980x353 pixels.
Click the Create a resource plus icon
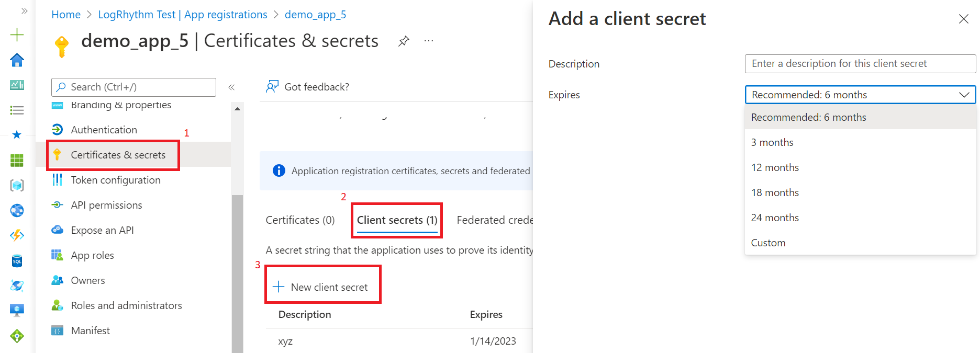pos(17,35)
